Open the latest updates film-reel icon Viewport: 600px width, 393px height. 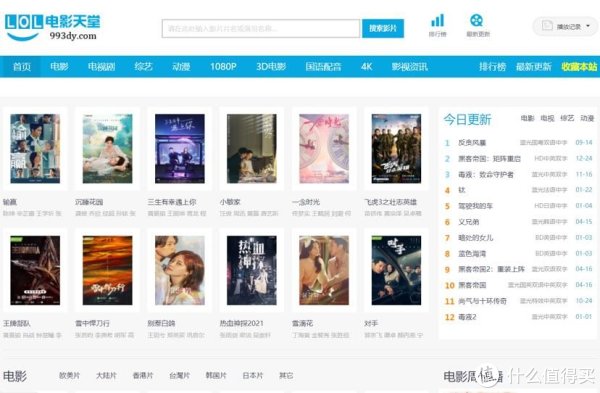tap(476, 21)
